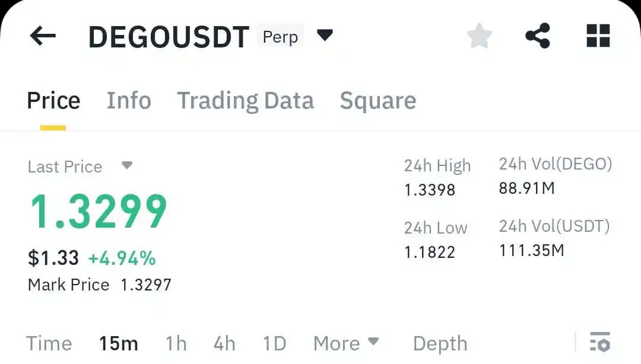Tap the back arrow icon

(42, 36)
